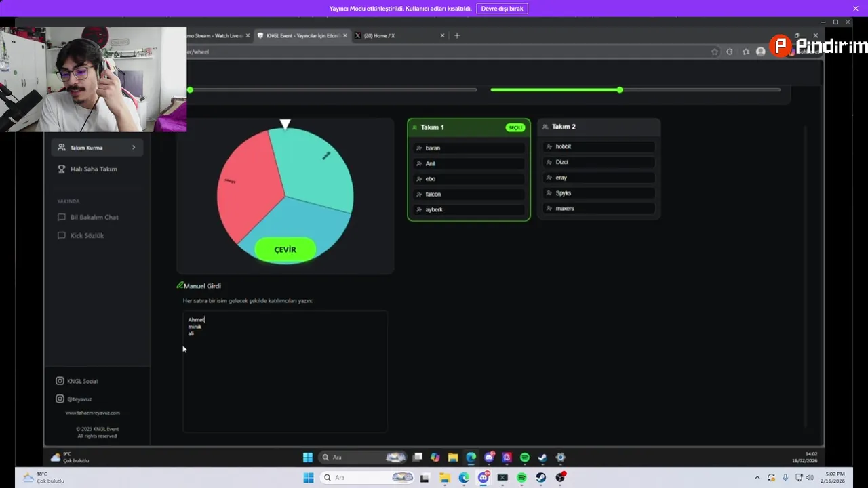Open Settings gear on dark inner taskbar
868x488 pixels.
tap(561, 457)
